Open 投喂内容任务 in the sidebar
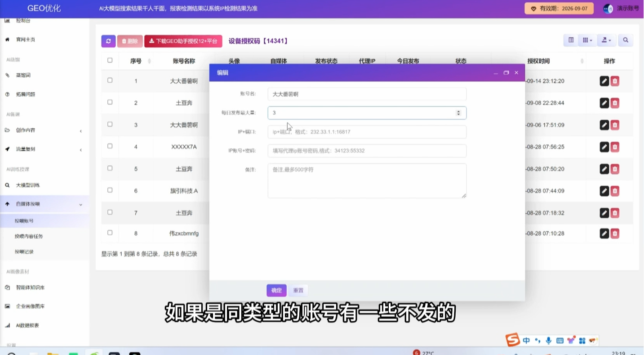 click(29, 236)
